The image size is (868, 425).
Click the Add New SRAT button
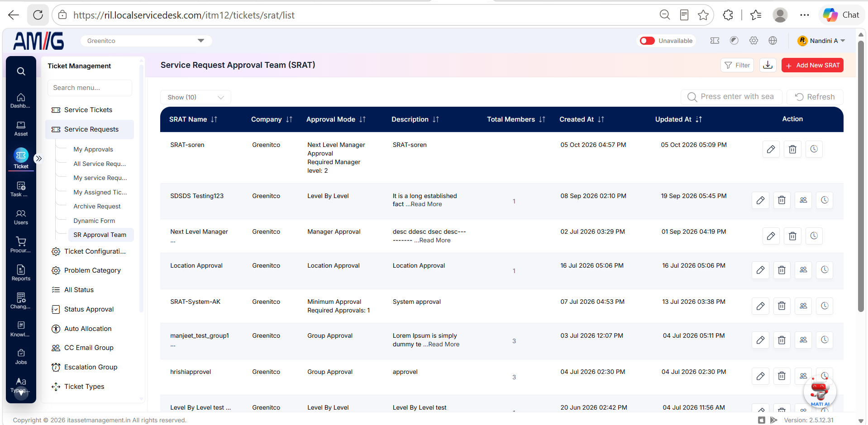pyautogui.click(x=812, y=65)
